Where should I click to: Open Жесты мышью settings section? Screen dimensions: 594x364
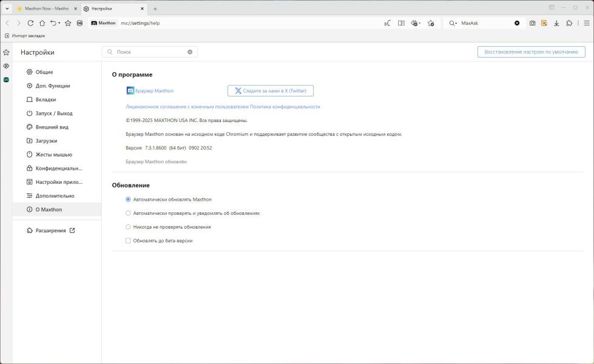[57, 155]
